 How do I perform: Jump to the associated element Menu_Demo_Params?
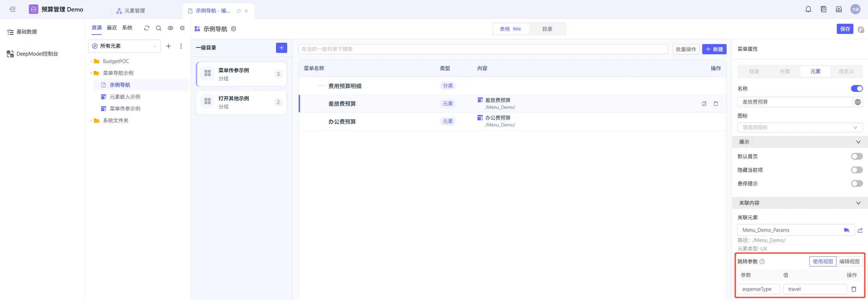point(860,230)
